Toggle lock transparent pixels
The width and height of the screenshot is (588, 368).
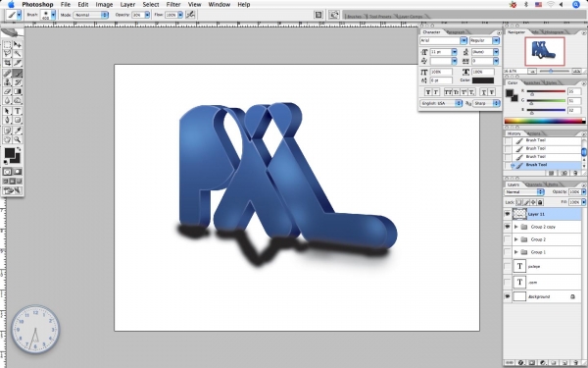pos(519,202)
